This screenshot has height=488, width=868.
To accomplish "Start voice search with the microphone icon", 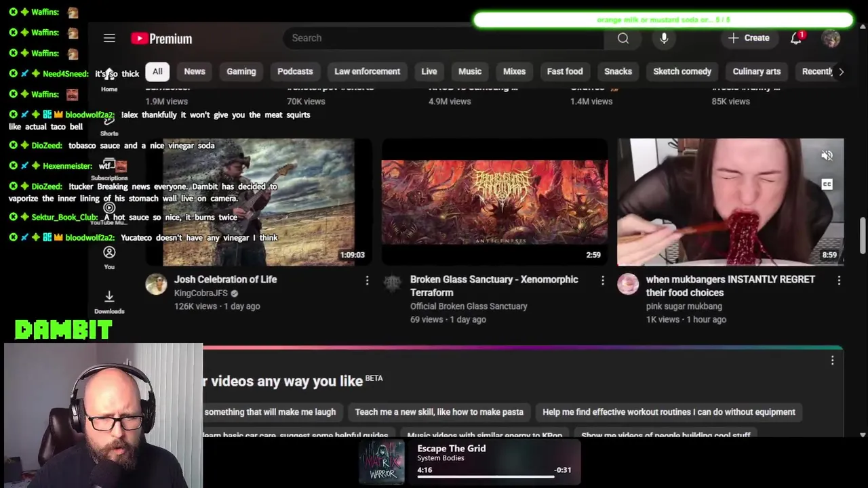I will pos(664,38).
